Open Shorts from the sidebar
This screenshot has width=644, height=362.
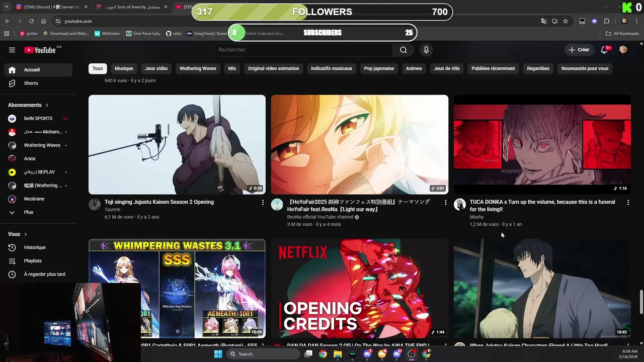(x=38, y=83)
